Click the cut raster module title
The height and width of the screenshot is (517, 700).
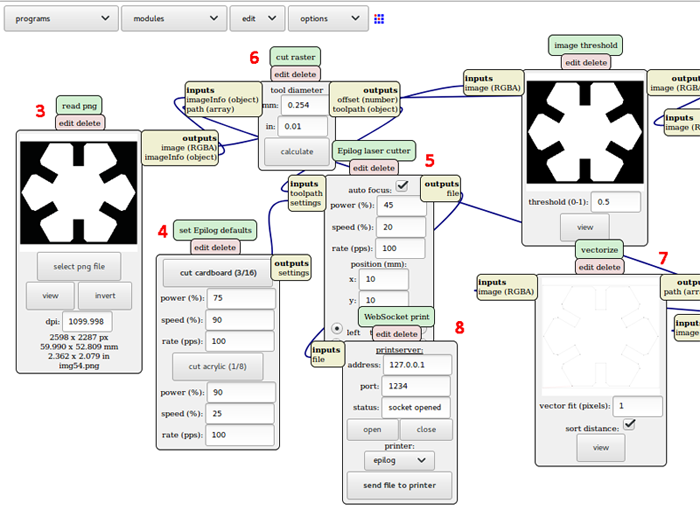tap(295, 57)
